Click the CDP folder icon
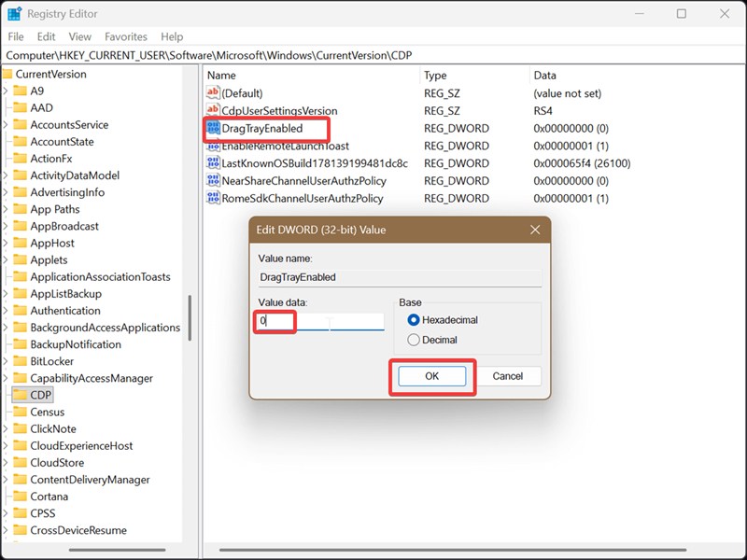 click(x=20, y=395)
